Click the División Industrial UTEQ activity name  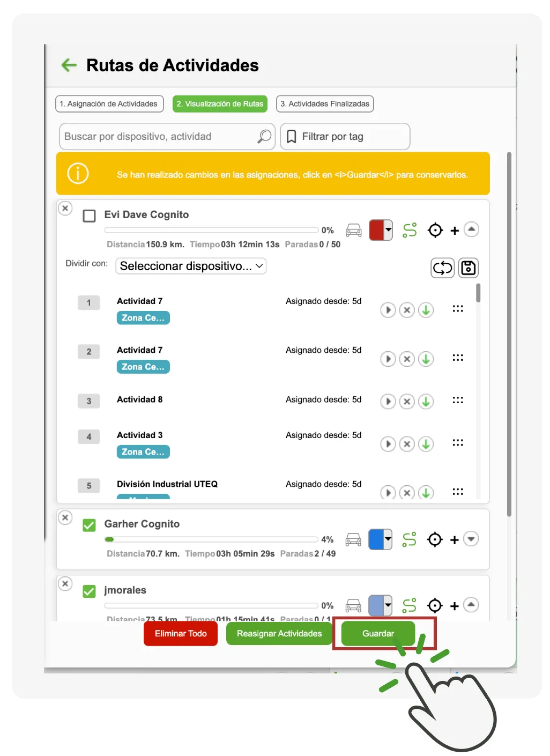coord(167,484)
